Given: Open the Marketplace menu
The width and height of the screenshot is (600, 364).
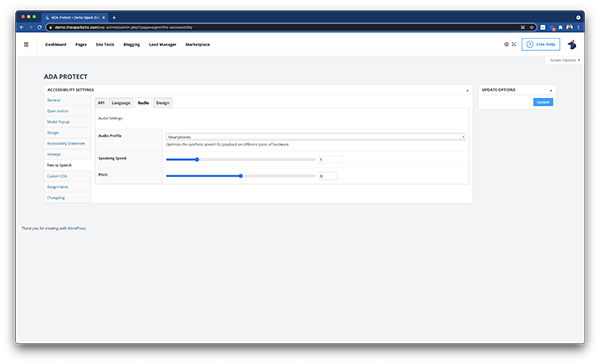Looking at the screenshot, I should tap(197, 44).
